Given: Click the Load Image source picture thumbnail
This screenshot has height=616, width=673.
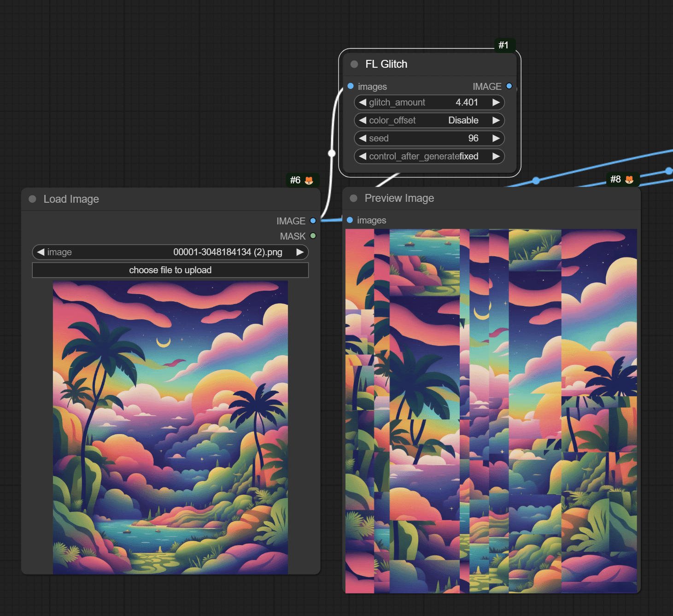Looking at the screenshot, I should pyautogui.click(x=170, y=428).
